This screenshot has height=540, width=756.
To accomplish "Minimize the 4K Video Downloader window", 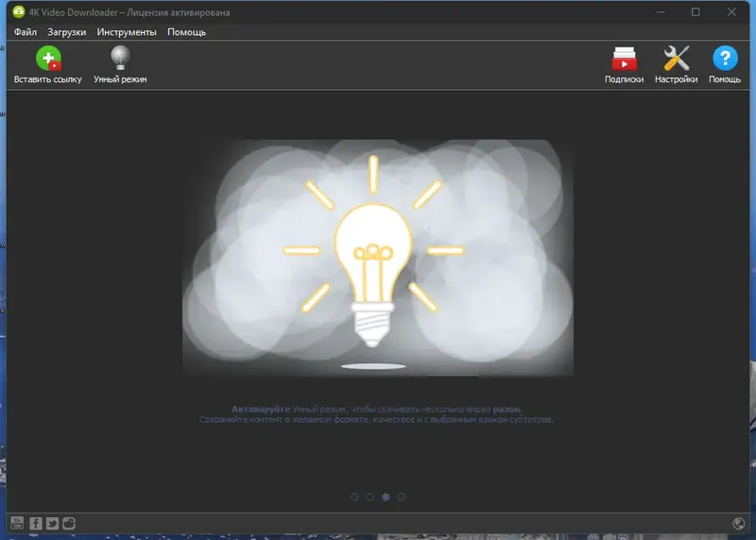I will tap(661, 12).
